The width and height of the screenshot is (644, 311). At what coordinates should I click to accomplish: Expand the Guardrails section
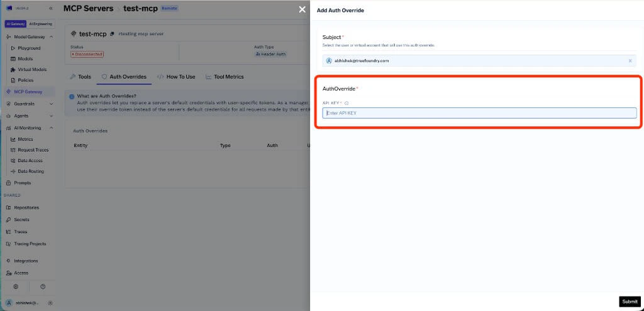52,104
